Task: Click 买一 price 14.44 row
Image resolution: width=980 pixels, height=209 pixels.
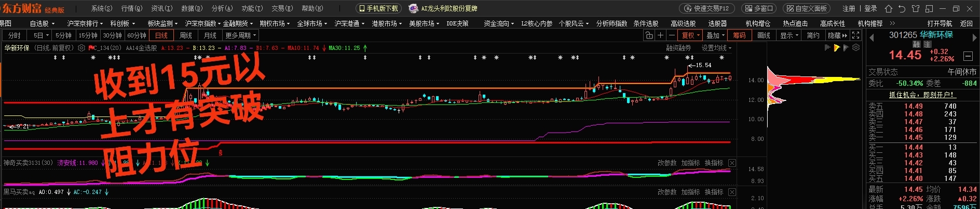Action: [x=922, y=147]
